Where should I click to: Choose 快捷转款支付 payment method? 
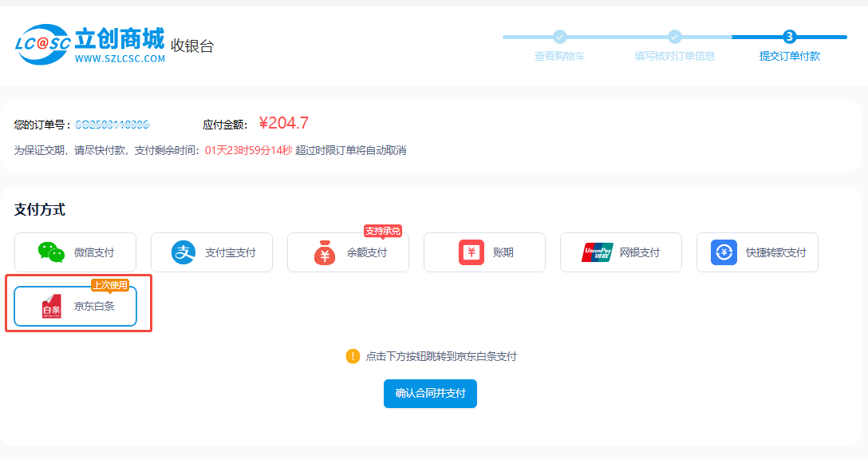coord(775,252)
